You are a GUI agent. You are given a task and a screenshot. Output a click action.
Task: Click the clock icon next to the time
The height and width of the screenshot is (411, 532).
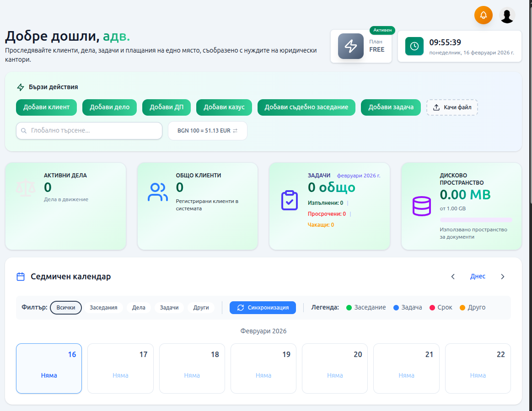tap(414, 46)
